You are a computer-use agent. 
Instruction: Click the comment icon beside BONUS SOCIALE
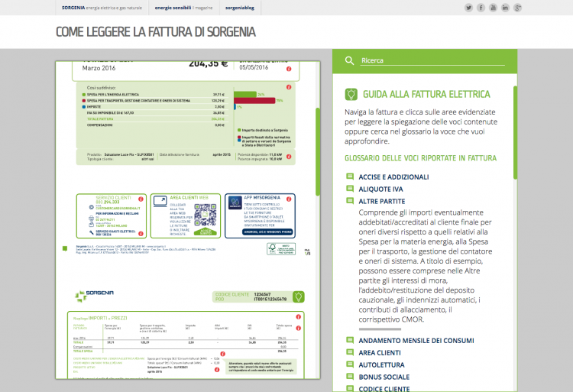pos(350,376)
